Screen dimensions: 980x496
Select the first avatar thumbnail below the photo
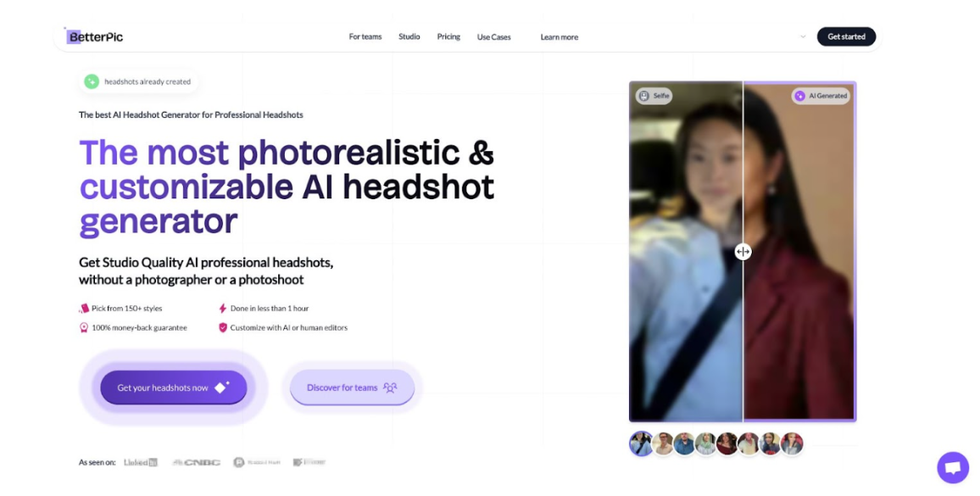(642, 443)
